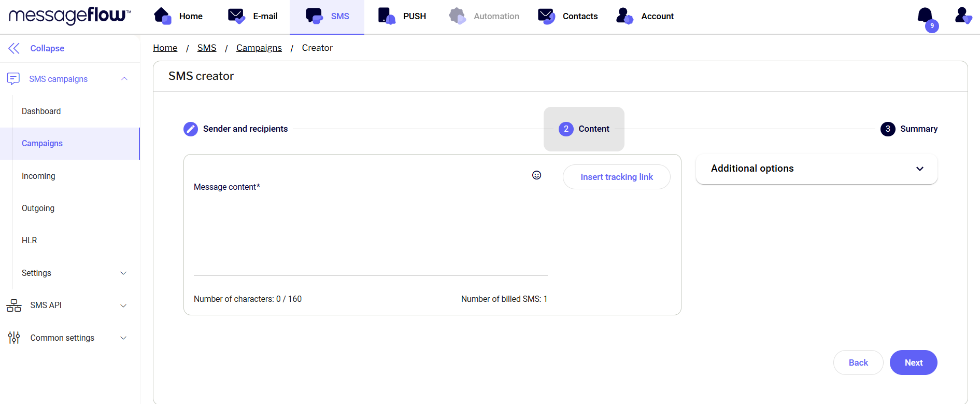Click the Next button
980x404 pixels.
click(x=913, y=363)
